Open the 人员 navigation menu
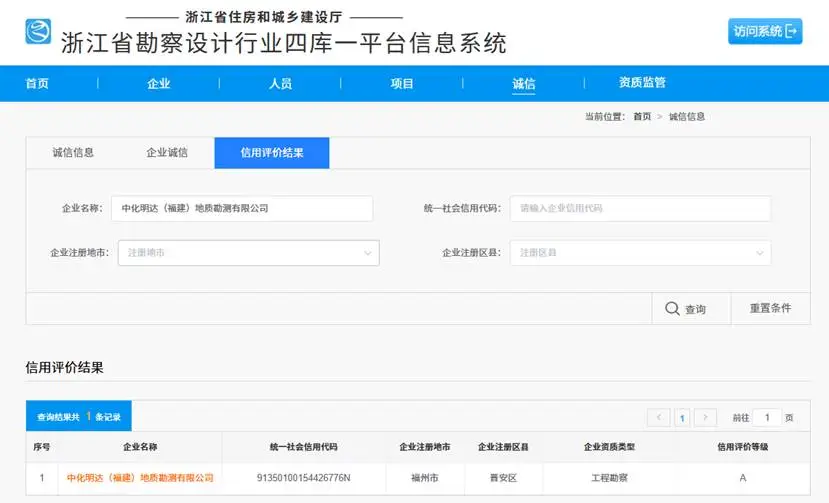The height and width of the screenshot is (503, 829). click(x=280, y=84)
